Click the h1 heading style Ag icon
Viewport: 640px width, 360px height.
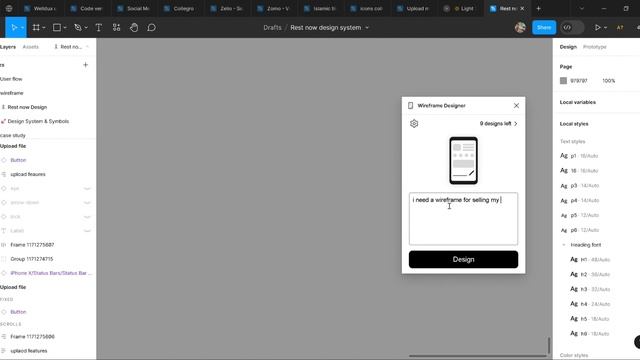(x=574, y=259)
